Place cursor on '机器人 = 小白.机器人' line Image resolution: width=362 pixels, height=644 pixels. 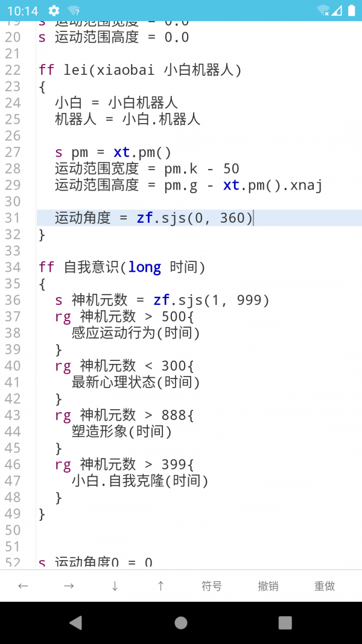[128, 120]
